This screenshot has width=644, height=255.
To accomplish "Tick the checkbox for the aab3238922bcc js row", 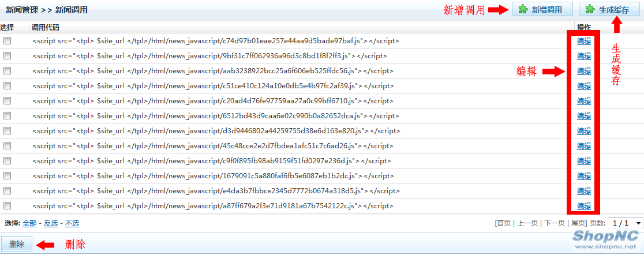I will pos(8,70).
